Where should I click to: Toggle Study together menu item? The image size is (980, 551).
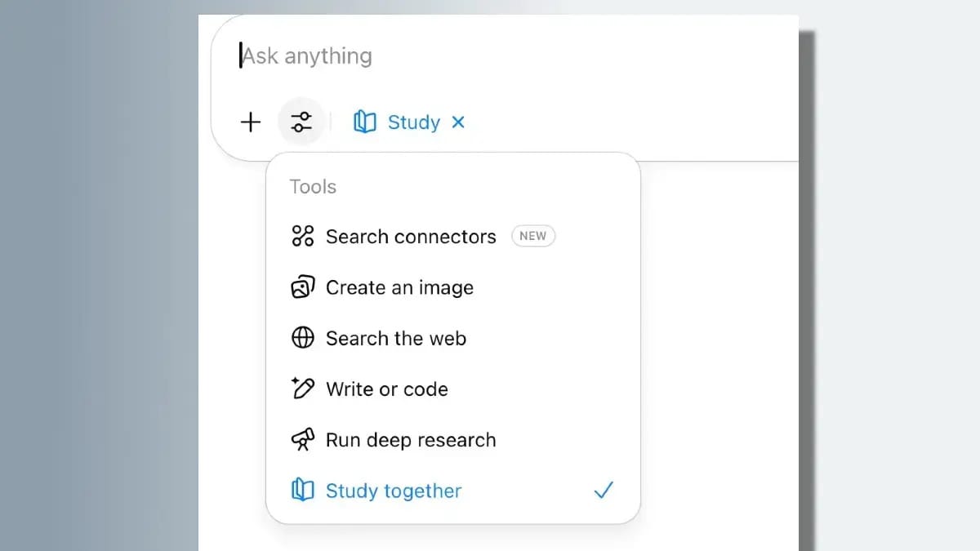453,491
